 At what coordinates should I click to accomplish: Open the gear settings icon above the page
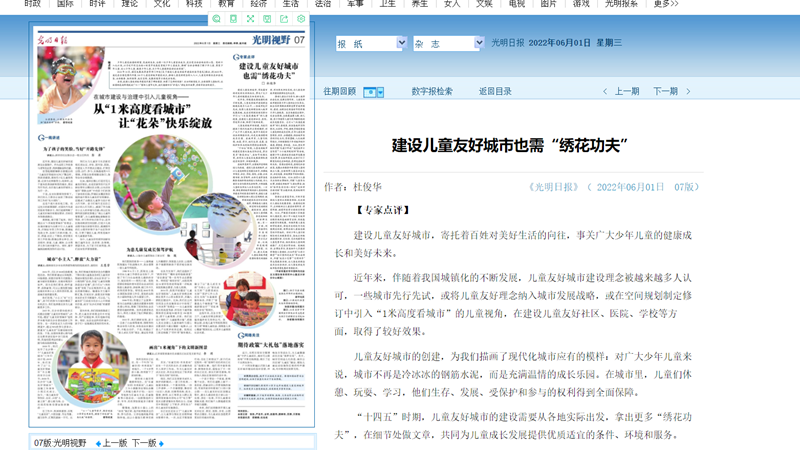pos(301,19)
